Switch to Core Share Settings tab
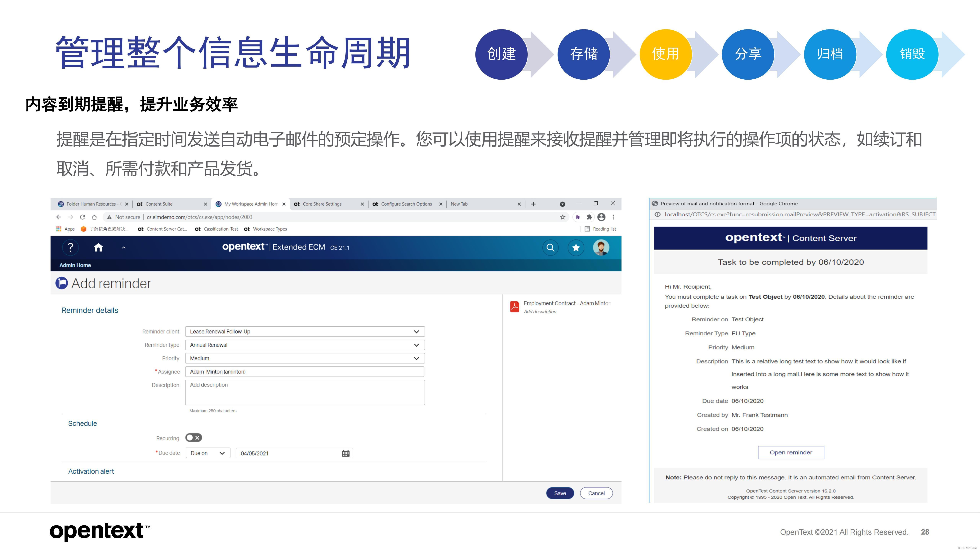The image size is (980, 551). (322, 204)
